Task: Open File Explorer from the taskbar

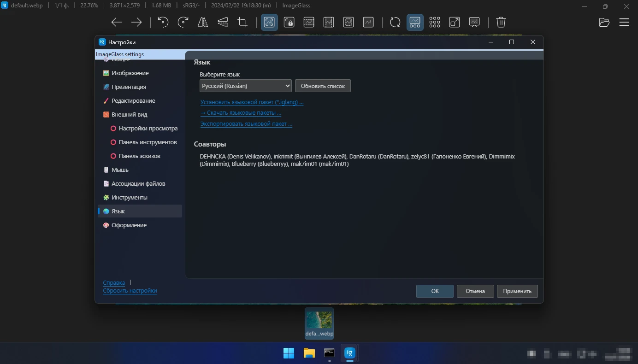Action: [x=309, y=353]
